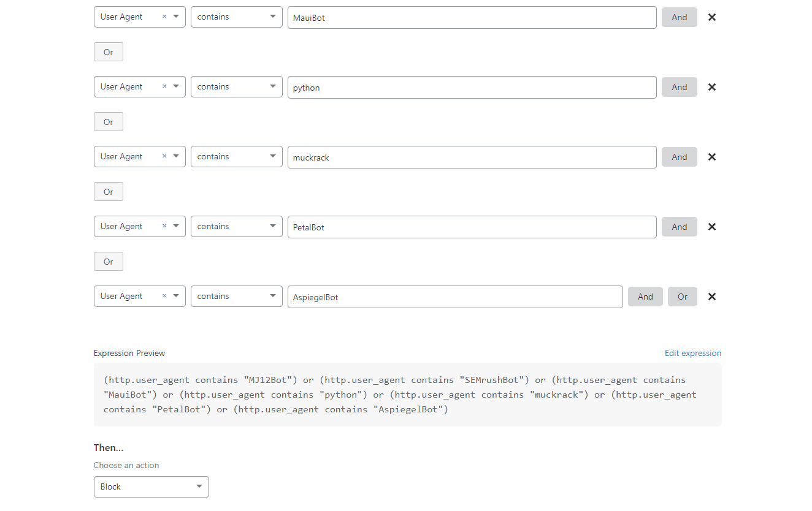Clear User Agent field in AspiegelBot row

pyautogui.click(x=164, y=297)
